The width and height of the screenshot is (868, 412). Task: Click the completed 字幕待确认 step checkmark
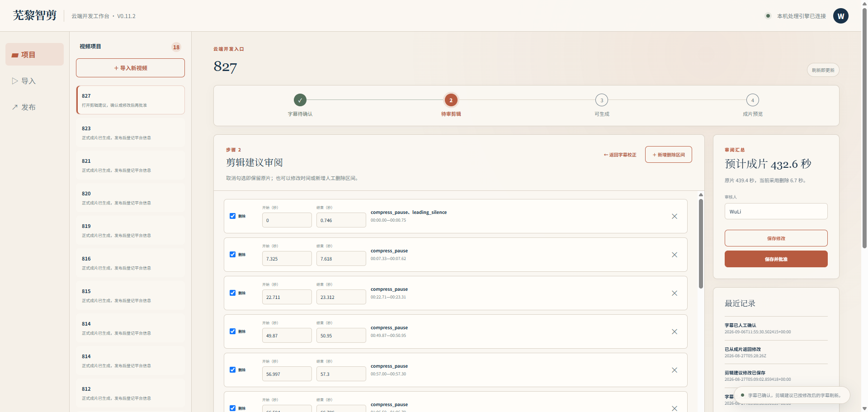click(x=300, y=100)
